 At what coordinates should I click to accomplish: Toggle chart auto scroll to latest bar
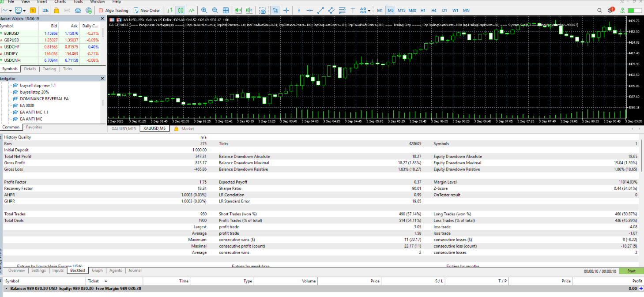point(238,10)
